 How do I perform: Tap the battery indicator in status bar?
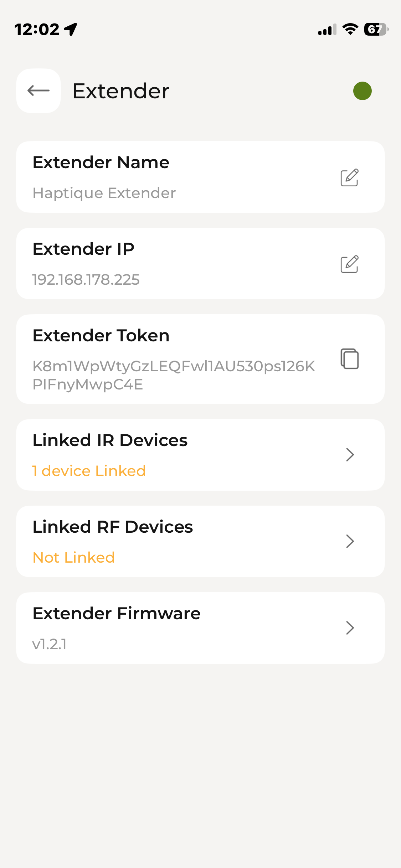pos(376,29)
